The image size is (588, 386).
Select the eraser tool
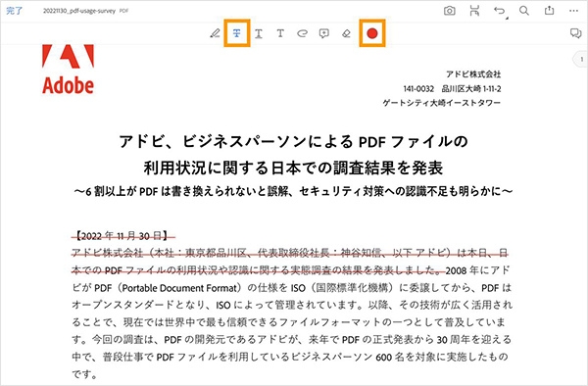pyautogui.click(x=346, y=33)
